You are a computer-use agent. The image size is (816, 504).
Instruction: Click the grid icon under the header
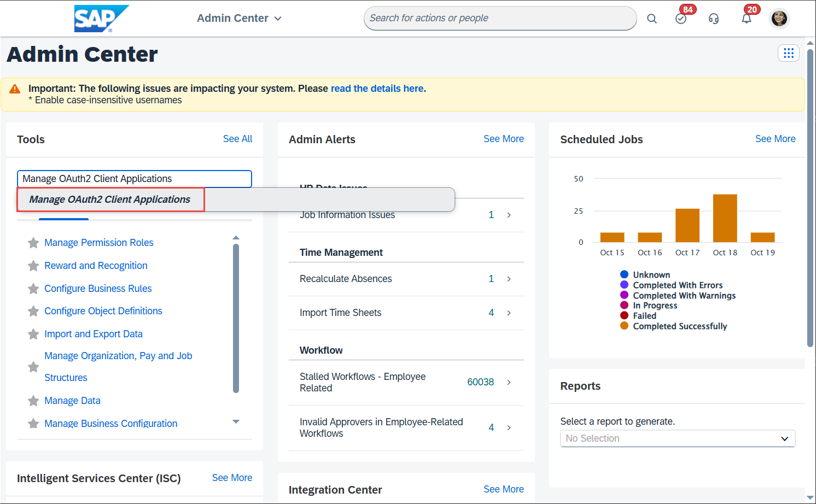(788, 53)
